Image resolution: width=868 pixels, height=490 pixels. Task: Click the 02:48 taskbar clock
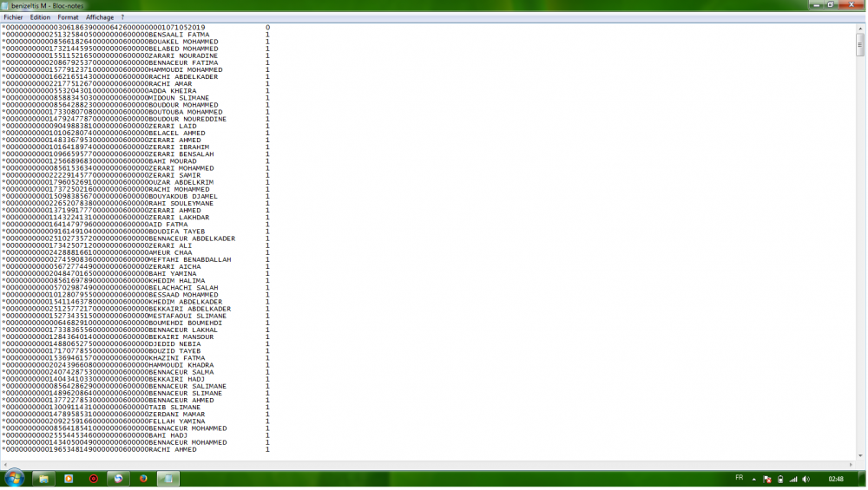[x=836, y=479]
